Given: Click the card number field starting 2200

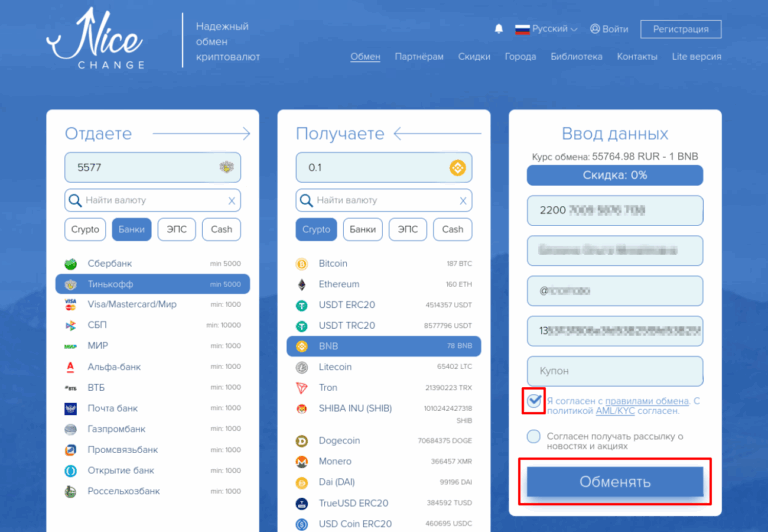Looking at the screenshot, I should click(x=615, y=211).
